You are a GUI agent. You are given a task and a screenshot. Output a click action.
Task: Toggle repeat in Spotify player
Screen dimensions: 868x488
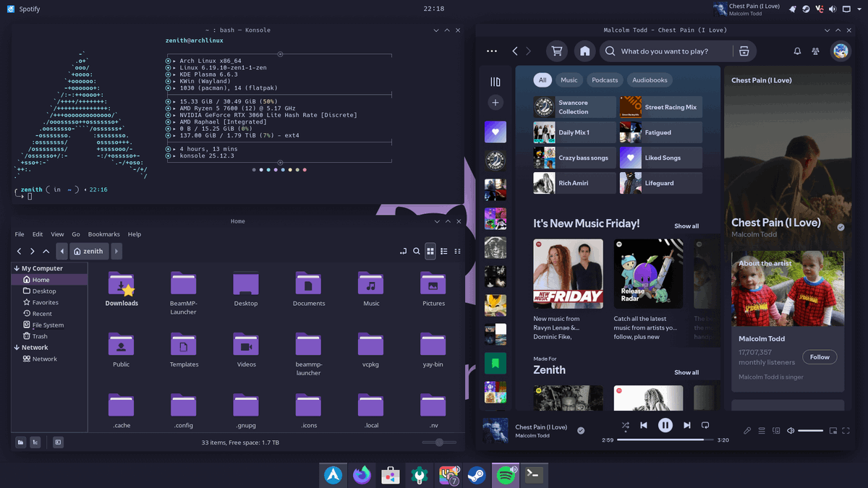[705, 425]
